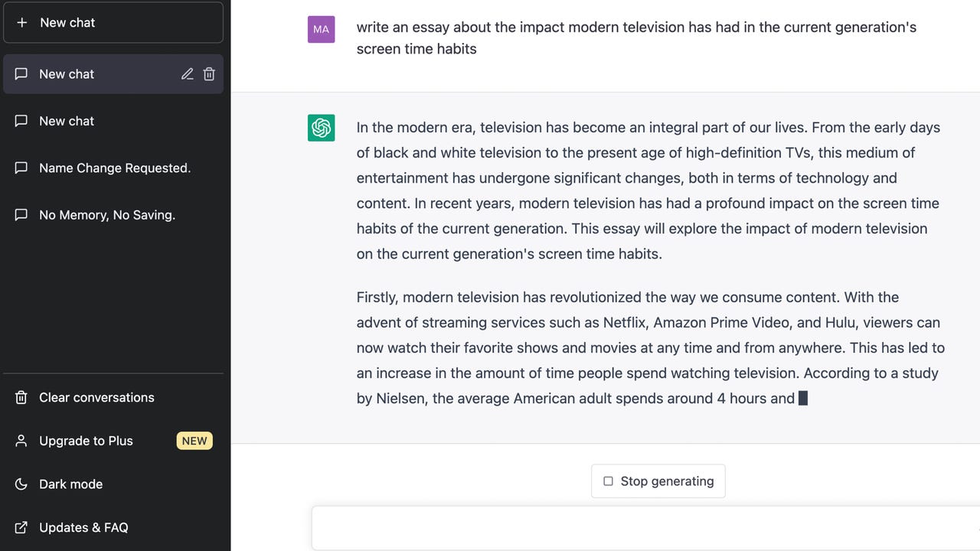The height and width of the screenshot is (551, 980).
Task: Open the No Memory, No Saving conversation
Action: coord(113,215)
